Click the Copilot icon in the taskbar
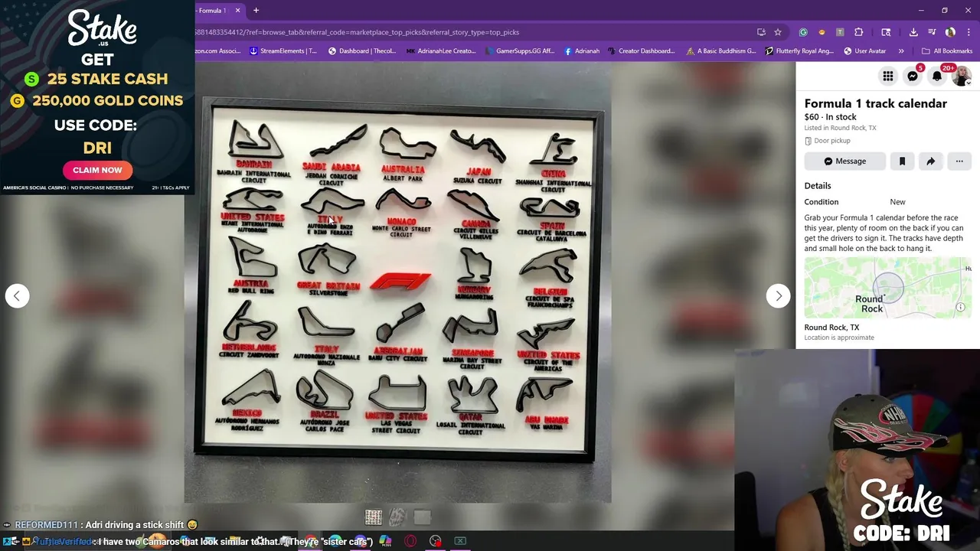The width and height of the screenshot is (980, 551). [x=385, y=541]
